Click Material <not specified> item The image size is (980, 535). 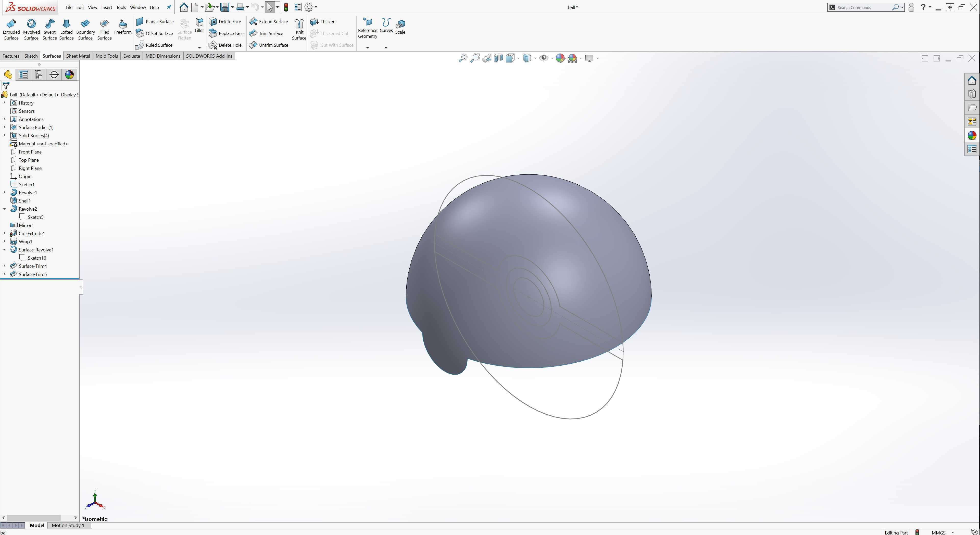39,144
